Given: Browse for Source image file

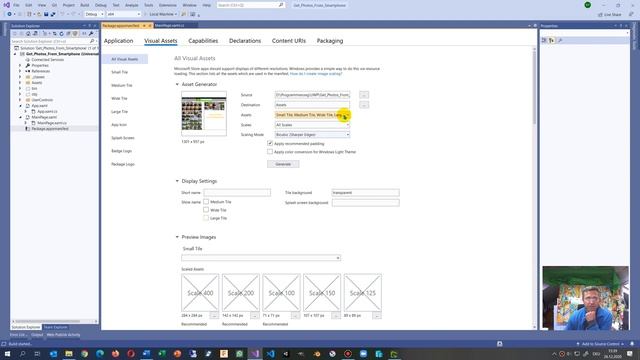Looking at the screenshot, I should 364,95.
